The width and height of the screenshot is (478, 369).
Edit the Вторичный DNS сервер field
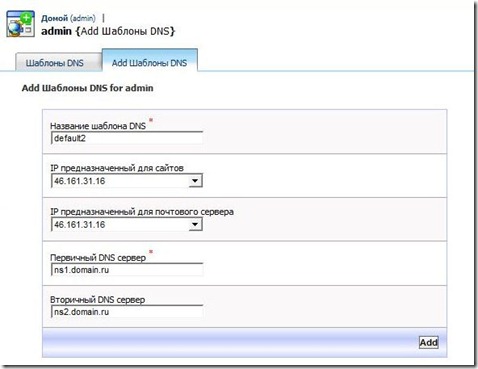coord(127,312)
